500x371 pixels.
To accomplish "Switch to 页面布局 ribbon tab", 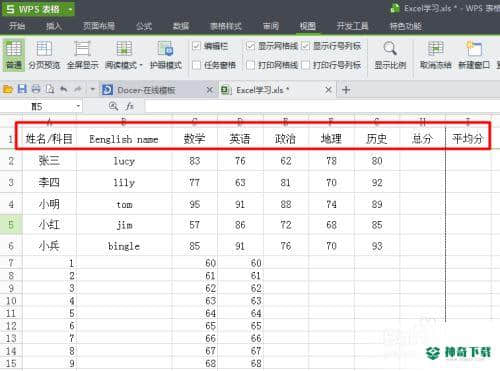I will pyautogui.click(x=99, y=26).
